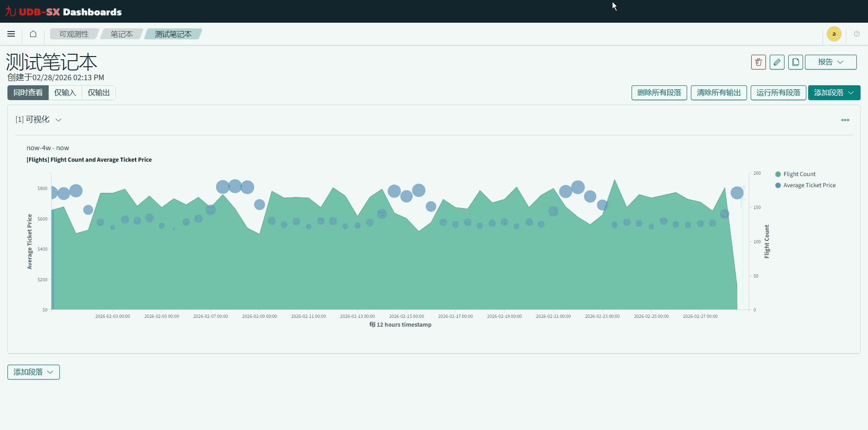Open the paragraph three-dot options menu

click(845, 120)
